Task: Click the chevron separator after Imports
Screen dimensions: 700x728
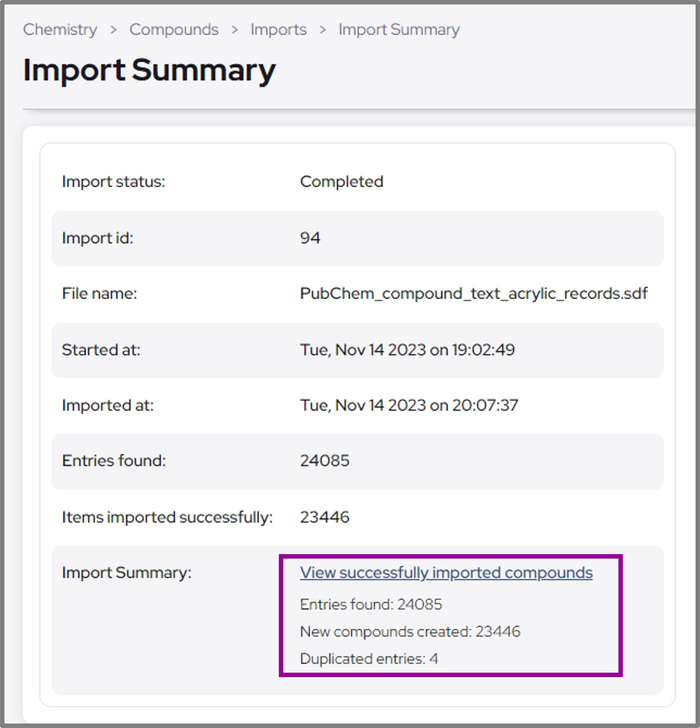Action: [x=322, y=30]
